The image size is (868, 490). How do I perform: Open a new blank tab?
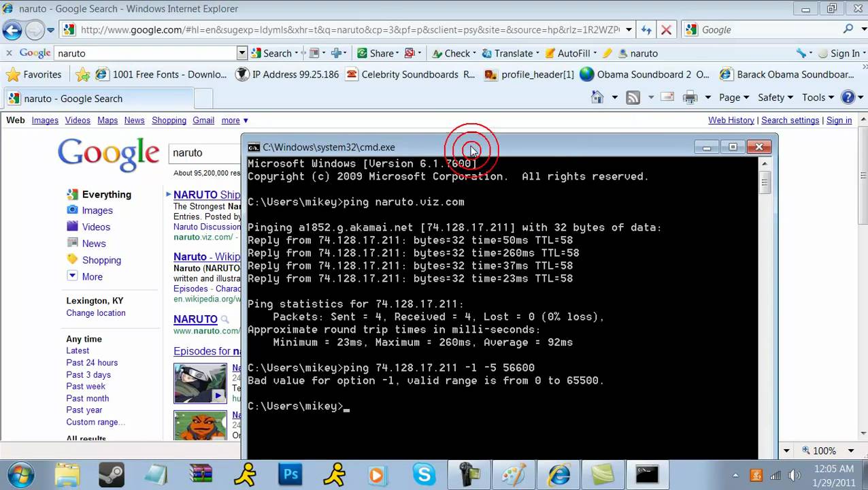tap(203, 99)
